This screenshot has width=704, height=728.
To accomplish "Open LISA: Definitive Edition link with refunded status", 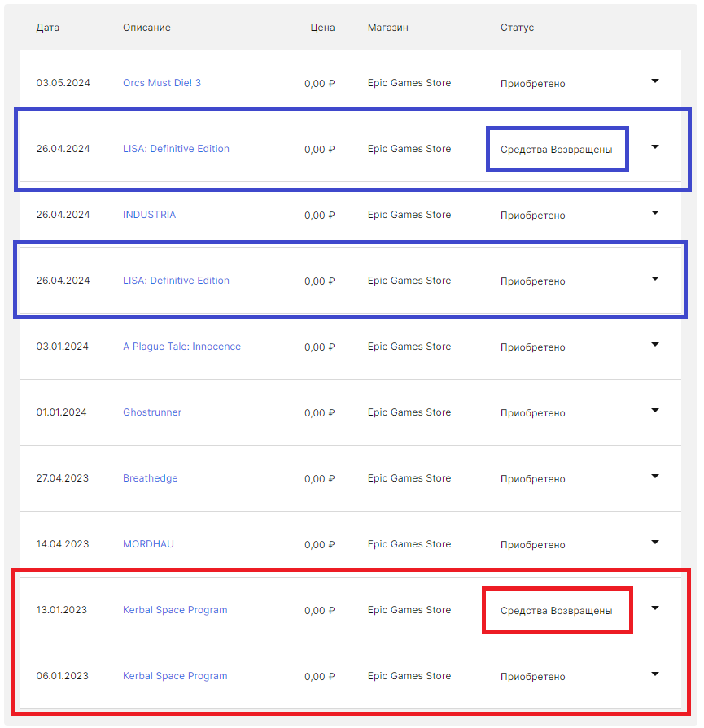I will coord(176,149).
